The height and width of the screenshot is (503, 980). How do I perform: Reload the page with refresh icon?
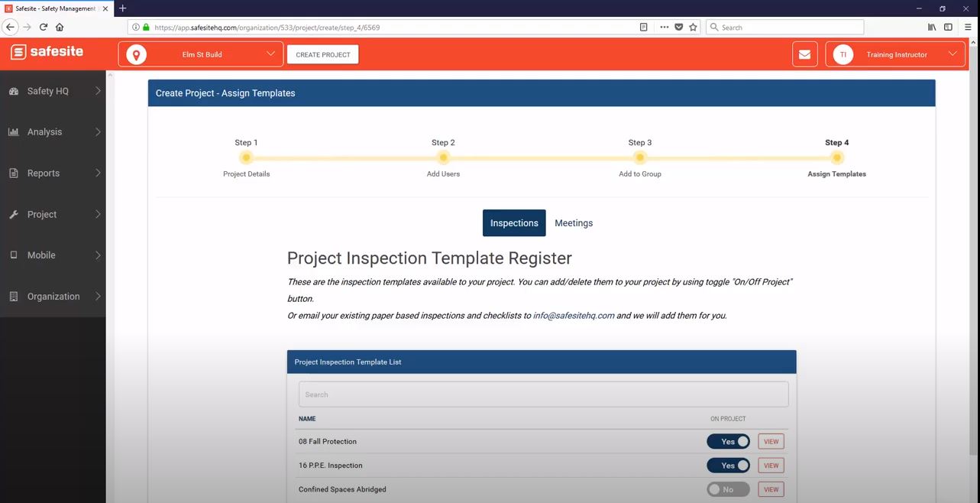[44, 27]
